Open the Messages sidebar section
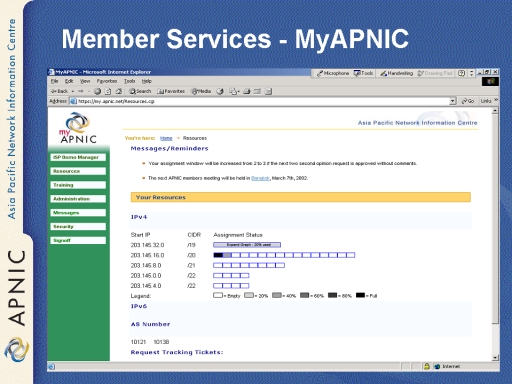This screenshot has width=512, height=384. coord(78,213)
